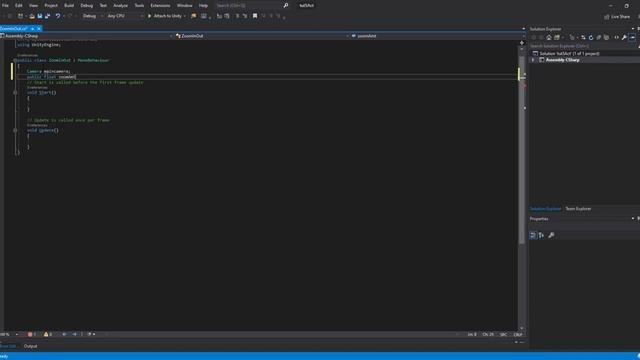The image size is (640, 360).
Task: Focus the Search Solution Explorer field
Action: [584, 46]
